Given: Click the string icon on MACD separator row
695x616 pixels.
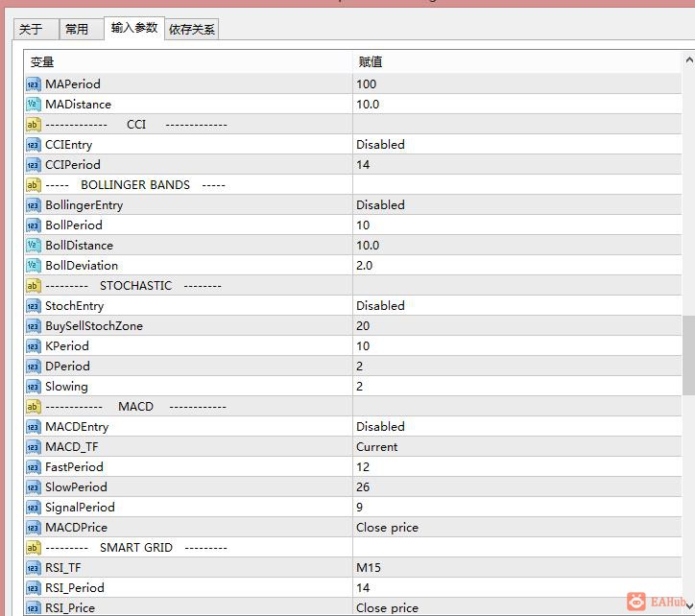Looking at the screenshot, I should pos(34,407).
